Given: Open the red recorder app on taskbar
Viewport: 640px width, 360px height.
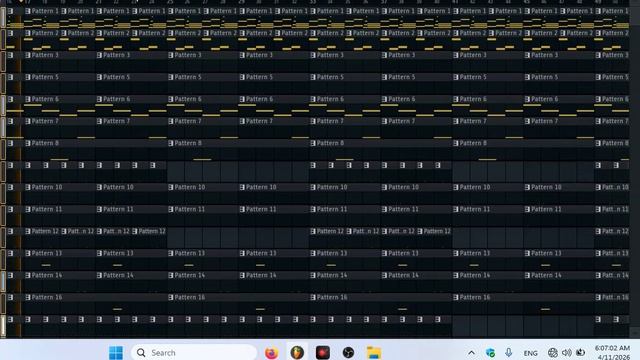Looking at the screenshot, I should [322, 353].
